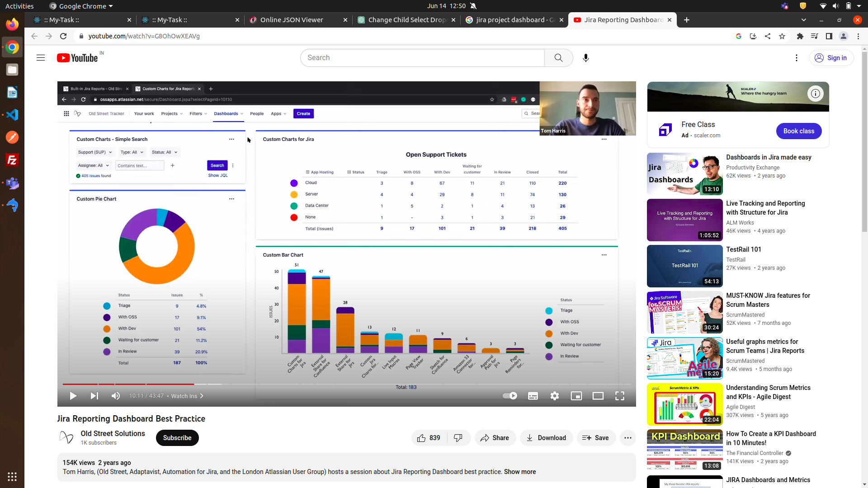Open the YouTube hamburger guide menu

(x=41, y=58)
